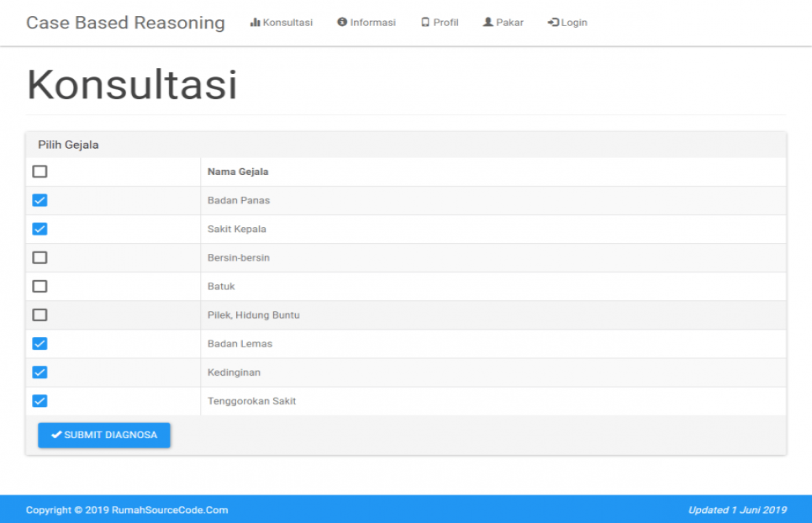Toggle the select-all checkbox in table header
Viewport: 812px width, 523px height.
(40, 172)
